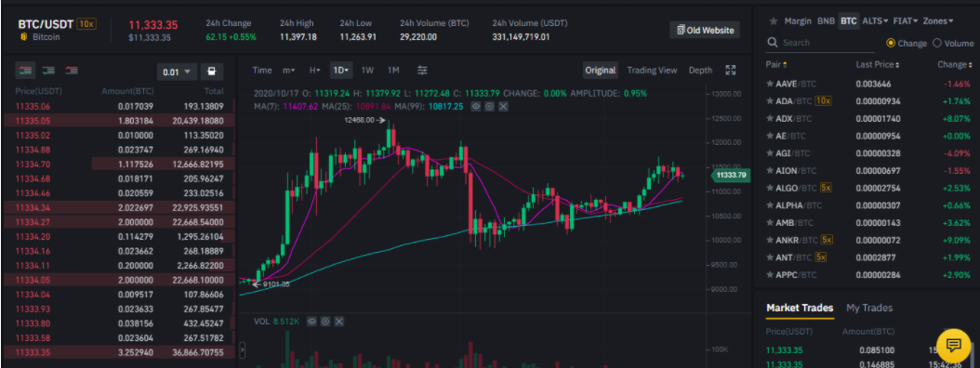
Task: Expand the ALTS market dropdown
Action: pyautogui.click(x=875, y=21)
